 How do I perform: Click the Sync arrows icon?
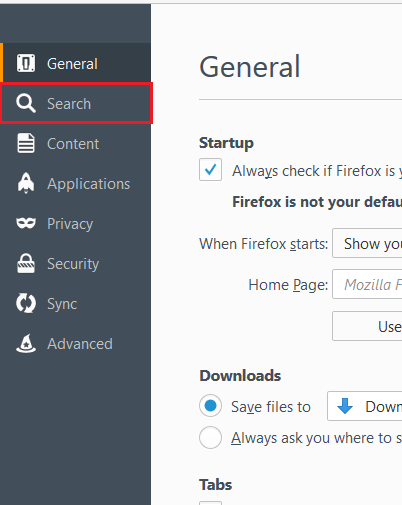click(x=26, y=303)
